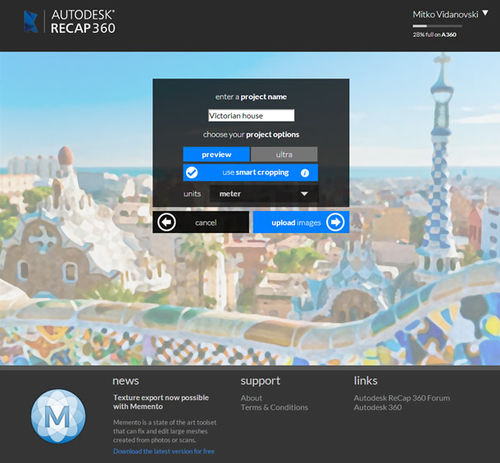Visit the Autodesk ReCap 360 Forum link
Image resolution: width=500 pixels, height=463 pixels.
tap(402, 398)
